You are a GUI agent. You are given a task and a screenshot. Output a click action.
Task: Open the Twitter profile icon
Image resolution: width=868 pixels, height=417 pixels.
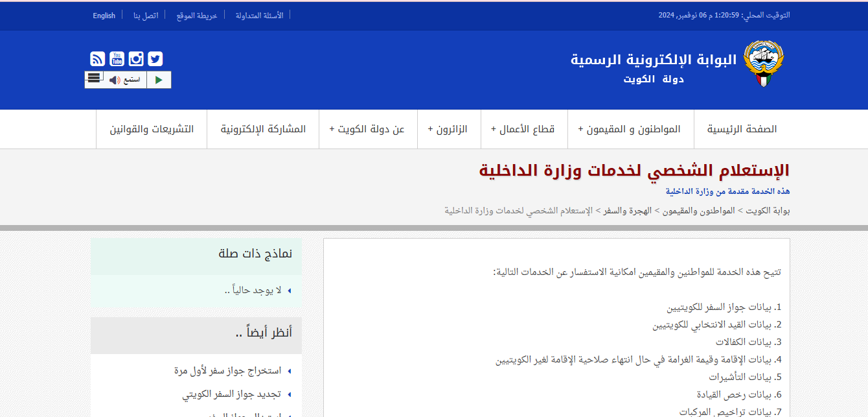(155, 59)
